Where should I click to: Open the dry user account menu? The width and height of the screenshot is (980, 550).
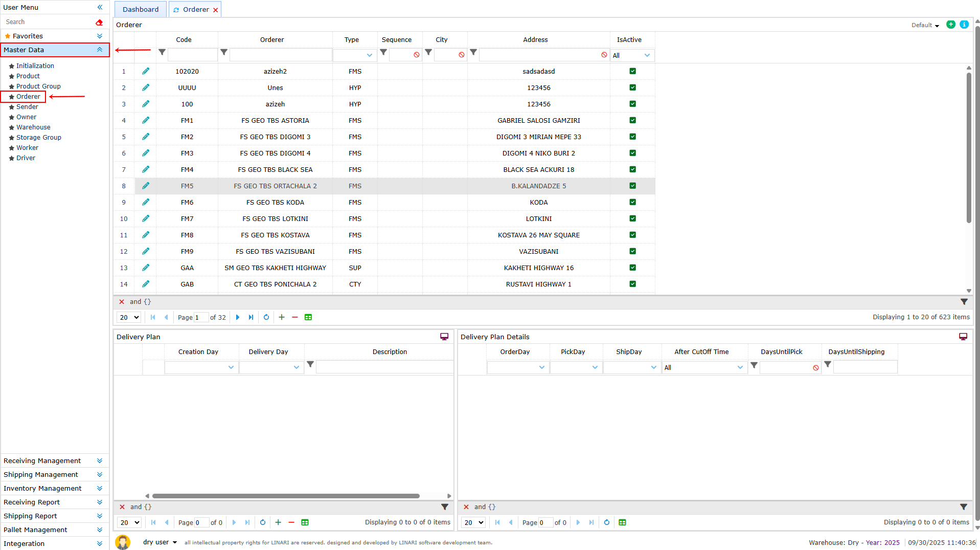[x=159, y=542]
